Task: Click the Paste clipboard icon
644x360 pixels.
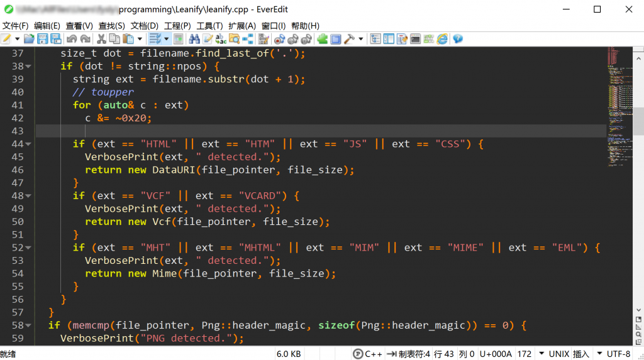Action: pos(128,39)
